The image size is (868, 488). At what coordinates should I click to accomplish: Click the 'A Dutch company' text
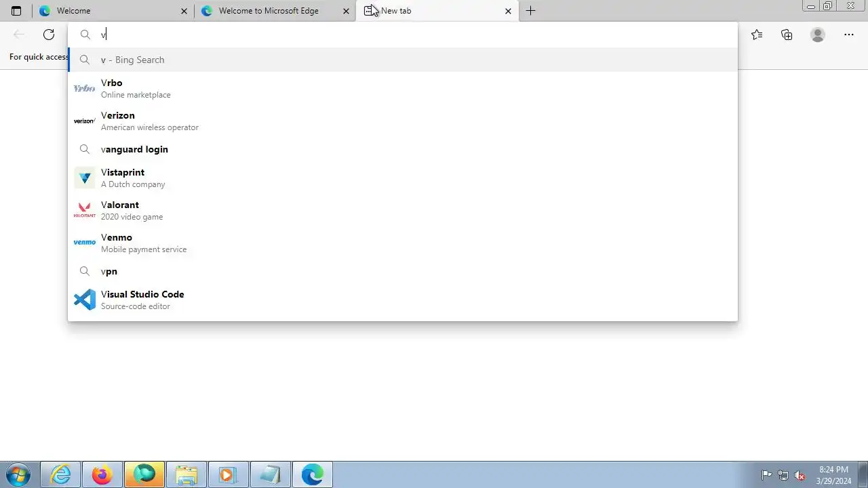133,184
